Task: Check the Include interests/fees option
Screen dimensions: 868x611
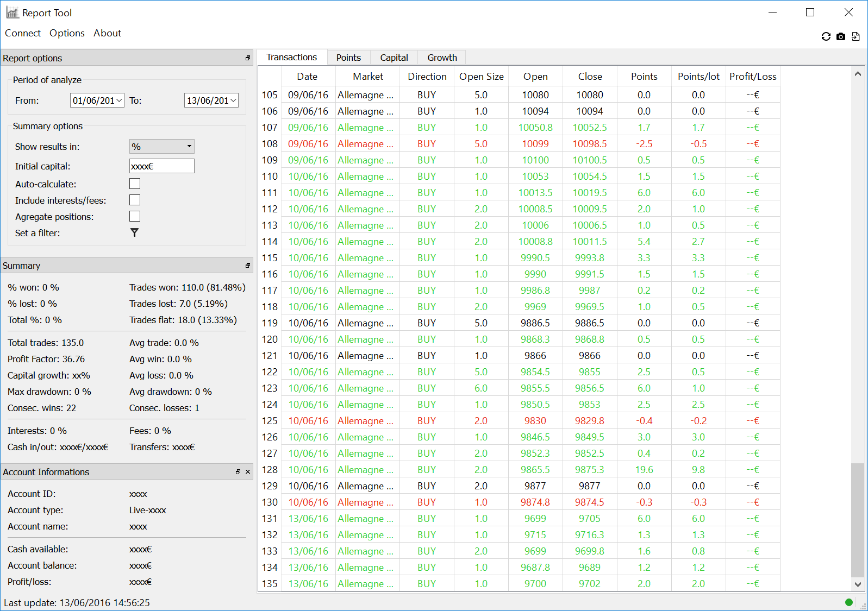Action: (x=135, y=200)
